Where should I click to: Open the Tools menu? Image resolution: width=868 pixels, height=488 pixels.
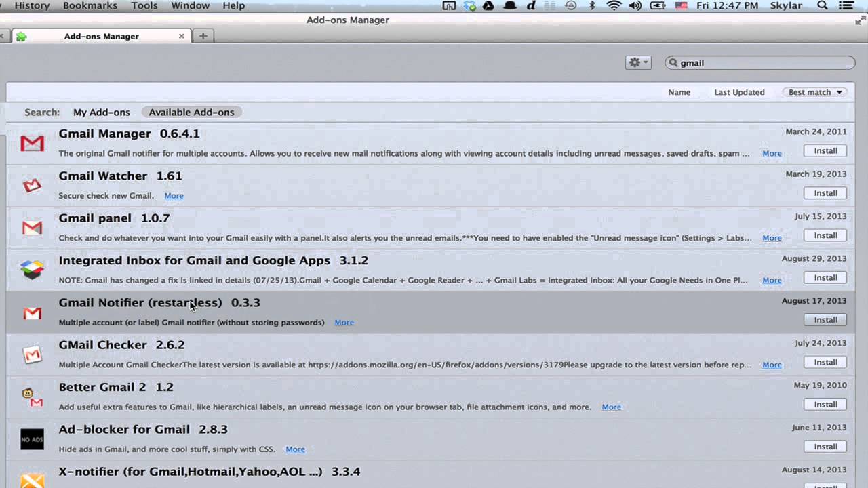pos(144,5)
